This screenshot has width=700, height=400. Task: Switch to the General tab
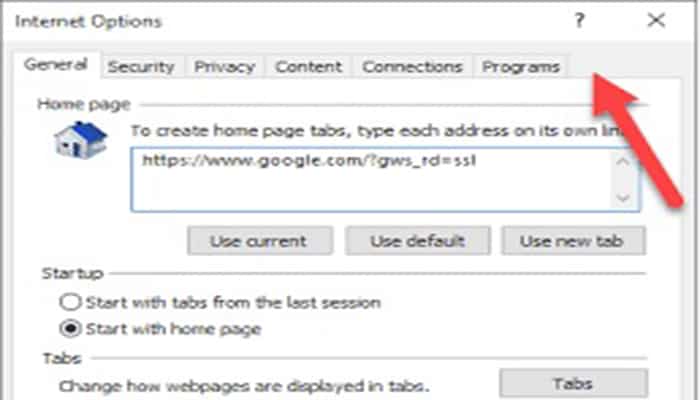tap(56, 66)
